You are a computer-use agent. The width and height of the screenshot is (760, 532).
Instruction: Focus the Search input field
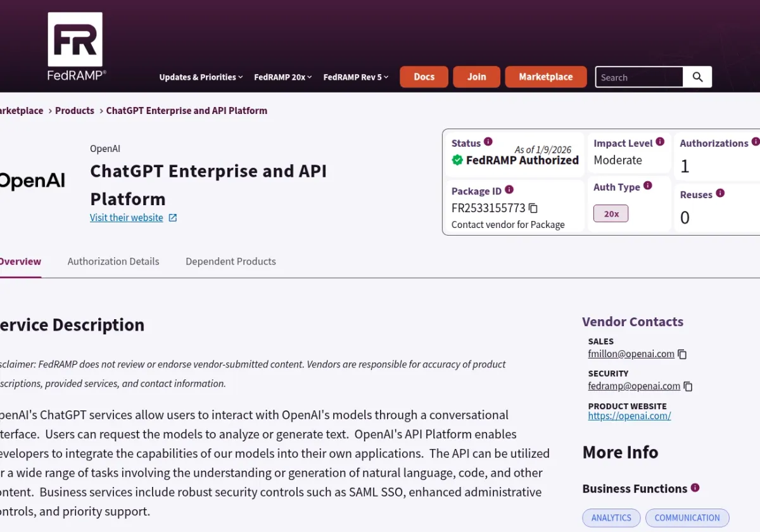pyautogui.click(x=639, y=77)
